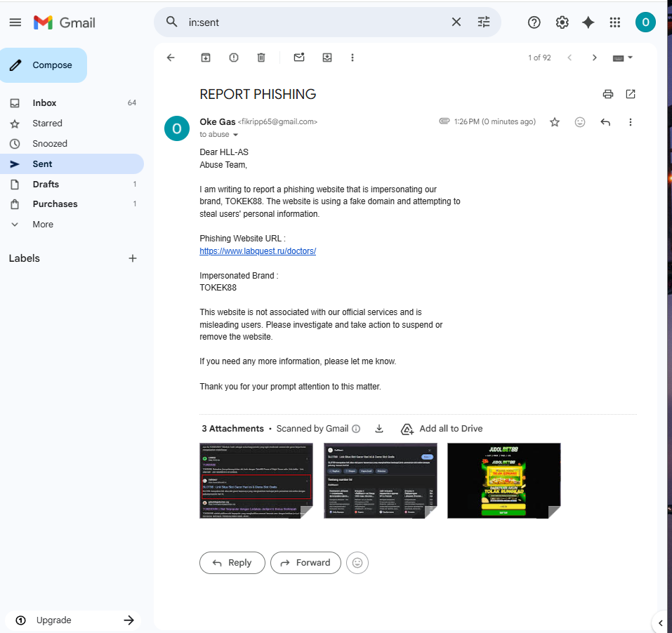Delete this email with trash icon
Image resolution: width=672 pixels, height=633 pixels.
[261, 58]
